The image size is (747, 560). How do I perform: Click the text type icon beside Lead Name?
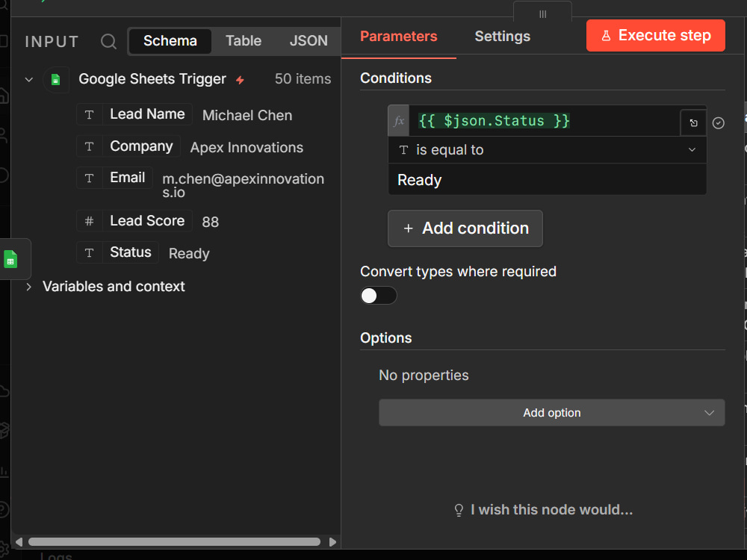tap(89, 114)
